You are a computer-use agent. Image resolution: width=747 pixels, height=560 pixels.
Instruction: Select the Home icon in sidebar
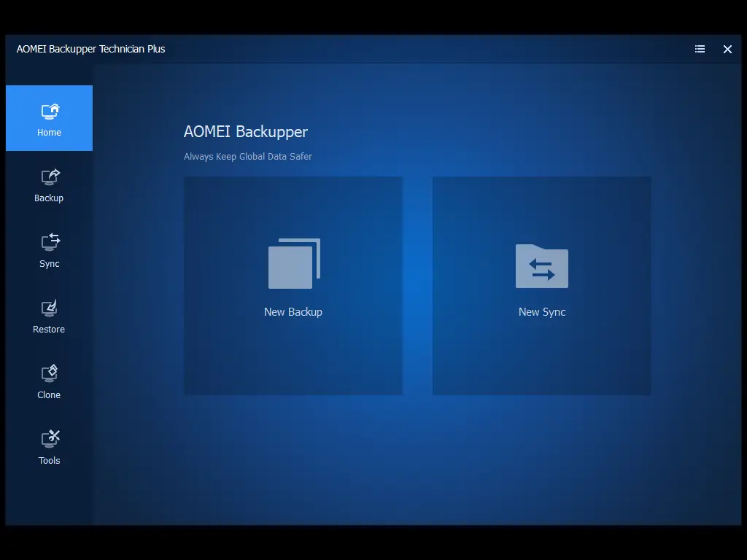pyautogui.click(x=49, y=111)
